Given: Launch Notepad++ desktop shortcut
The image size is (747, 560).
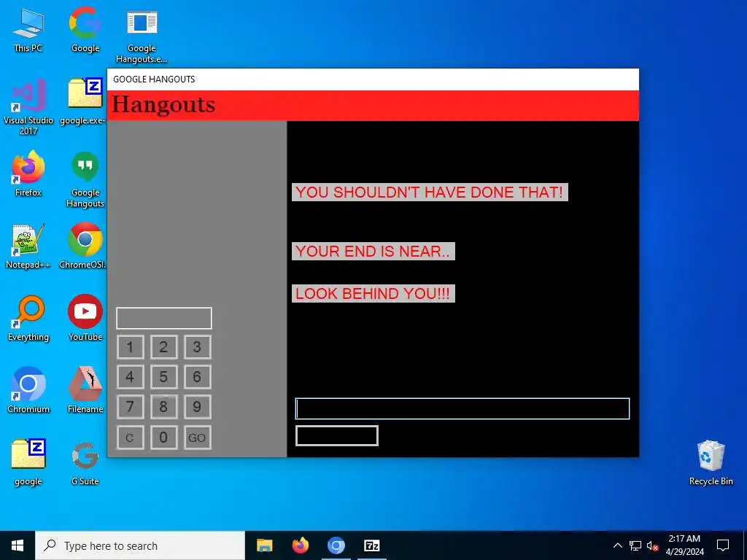Looking at the screenshot, I should (28, 246).
